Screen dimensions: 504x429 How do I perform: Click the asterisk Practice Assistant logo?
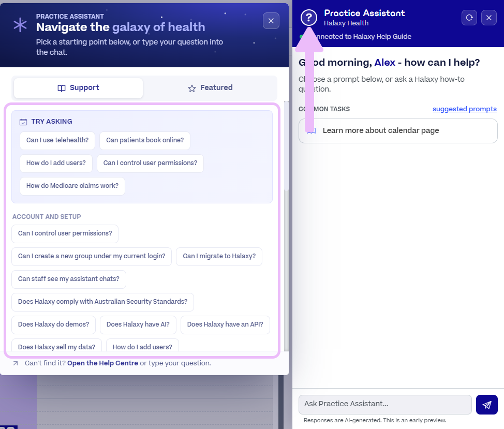pyautogui.click(x=20, y=25)
